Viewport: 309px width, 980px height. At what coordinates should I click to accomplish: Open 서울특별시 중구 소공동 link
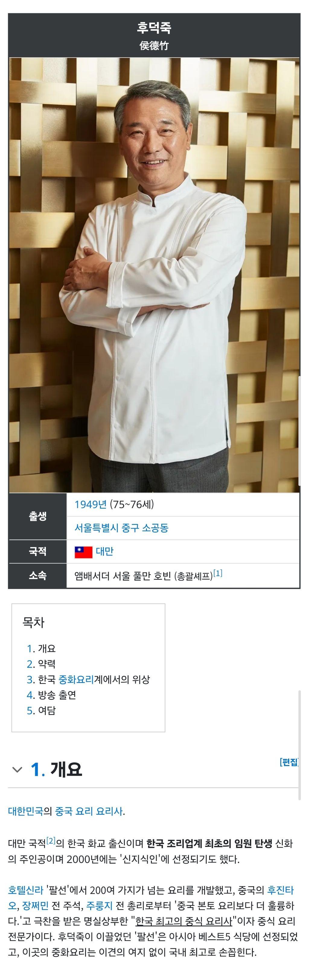pyautogui.click(x=121, y=528)
